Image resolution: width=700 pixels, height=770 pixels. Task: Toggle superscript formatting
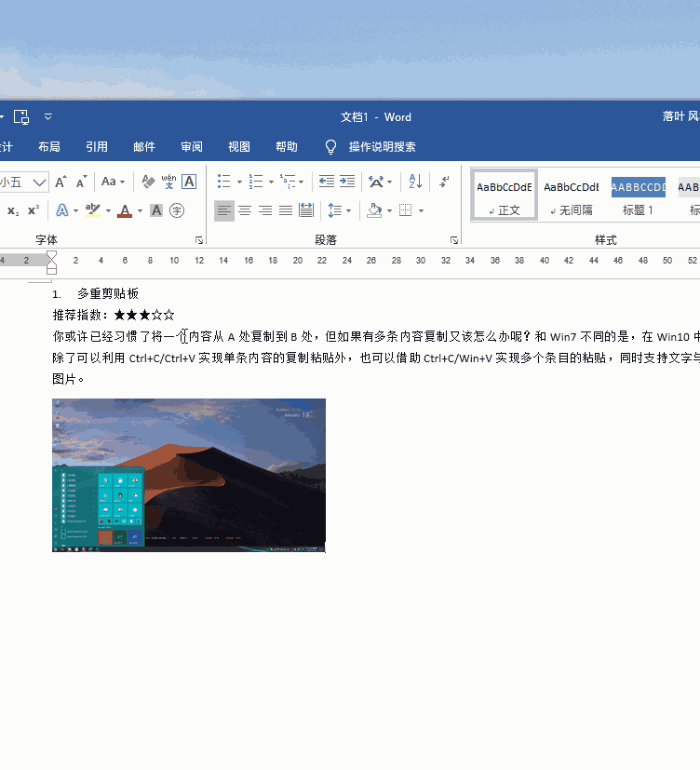(33, 211)
